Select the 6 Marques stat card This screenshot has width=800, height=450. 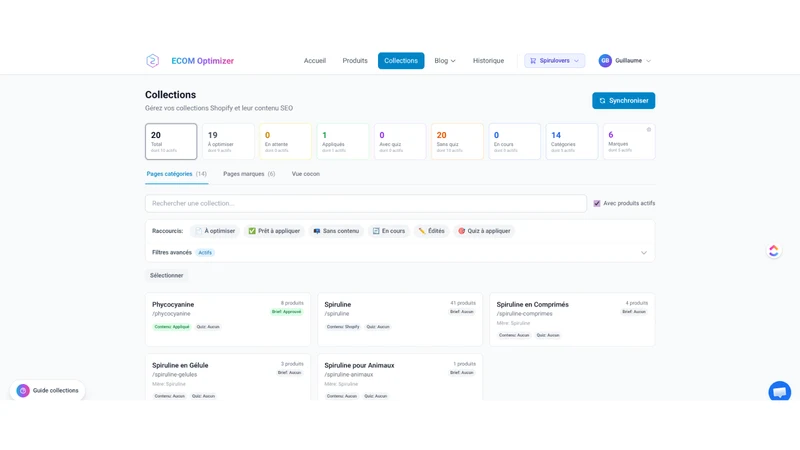[629, 141]
